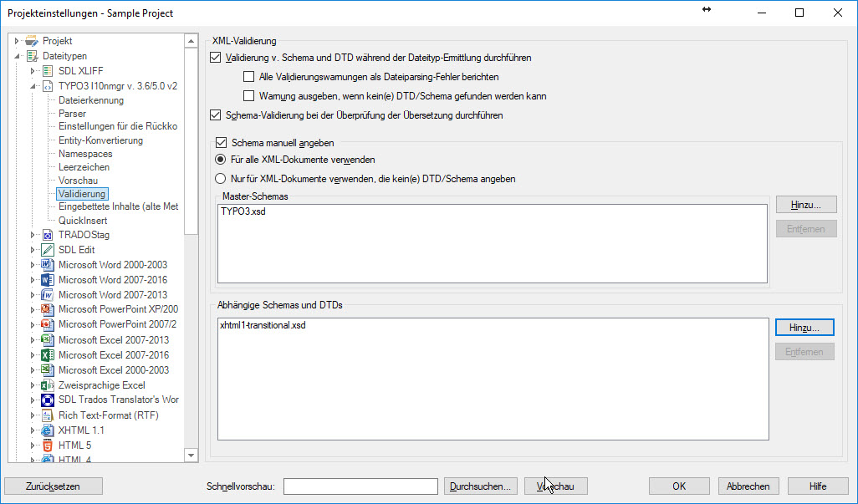Click the Microsoft Word 2007-2013 icon

click(48, 295)
